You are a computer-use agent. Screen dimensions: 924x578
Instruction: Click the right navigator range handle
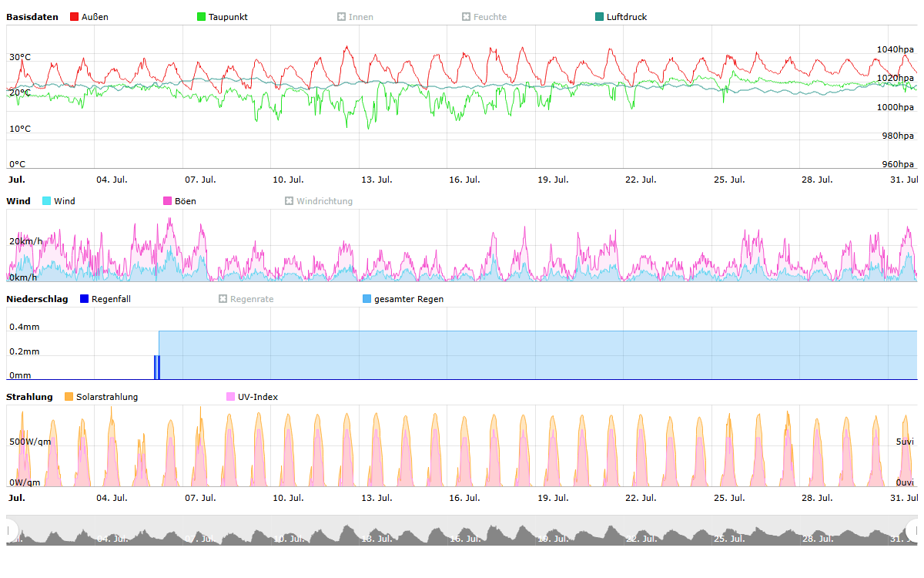coord(914,530)
